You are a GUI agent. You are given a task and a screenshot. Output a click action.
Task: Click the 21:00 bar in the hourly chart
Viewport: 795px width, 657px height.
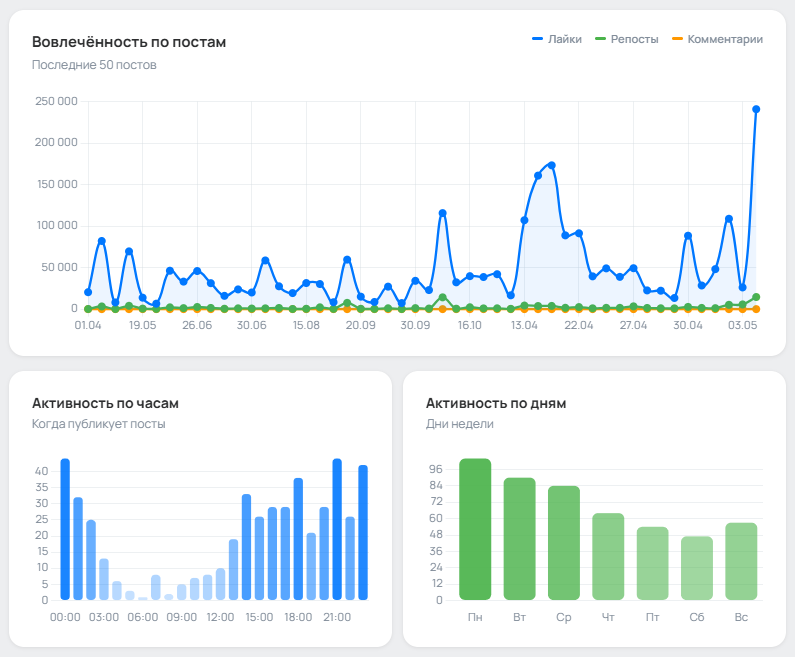337,530
